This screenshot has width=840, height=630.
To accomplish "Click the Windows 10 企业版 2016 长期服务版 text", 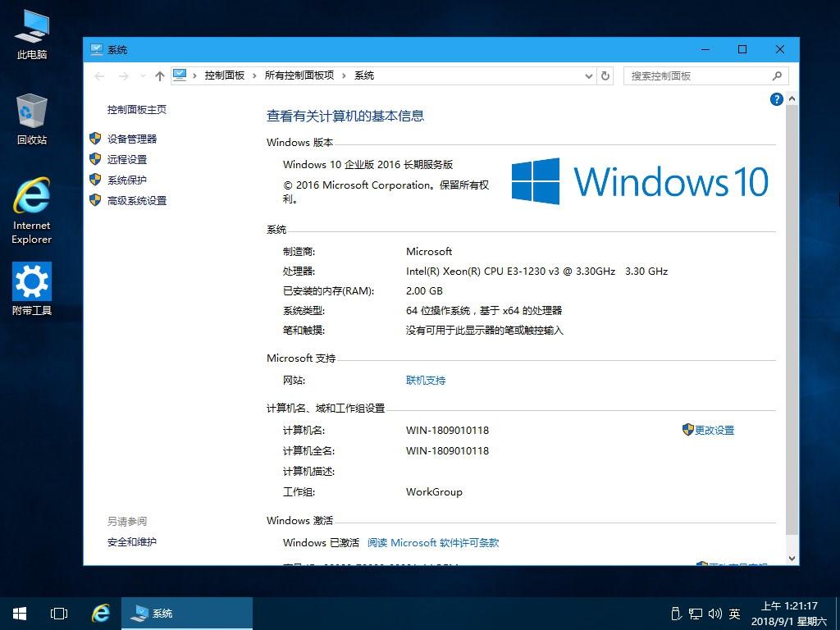I will 368,164.
